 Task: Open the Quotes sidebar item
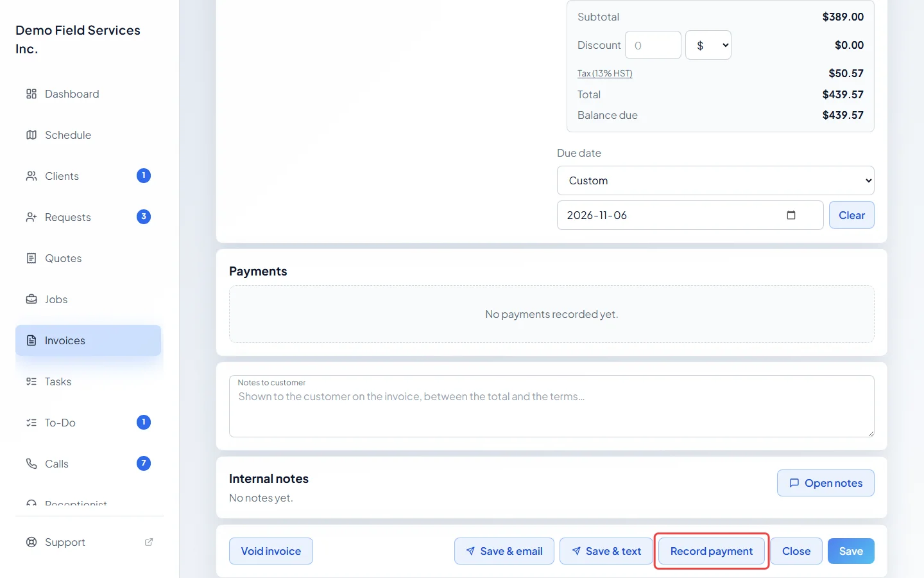click(x=89, y=258)
